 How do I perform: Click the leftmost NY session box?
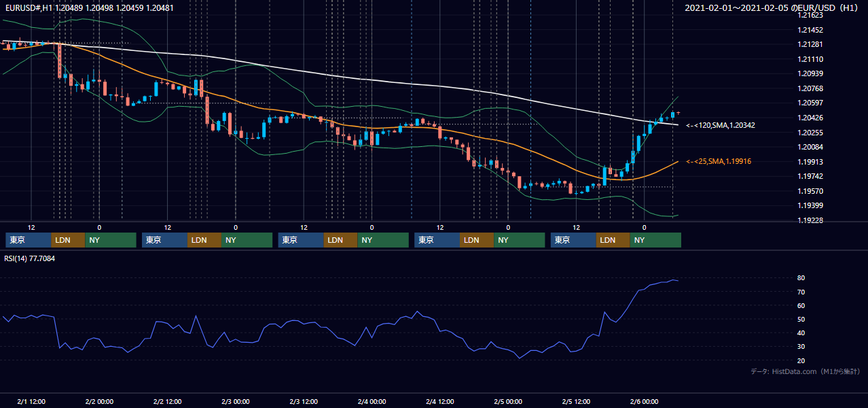(x=111, y=240)
